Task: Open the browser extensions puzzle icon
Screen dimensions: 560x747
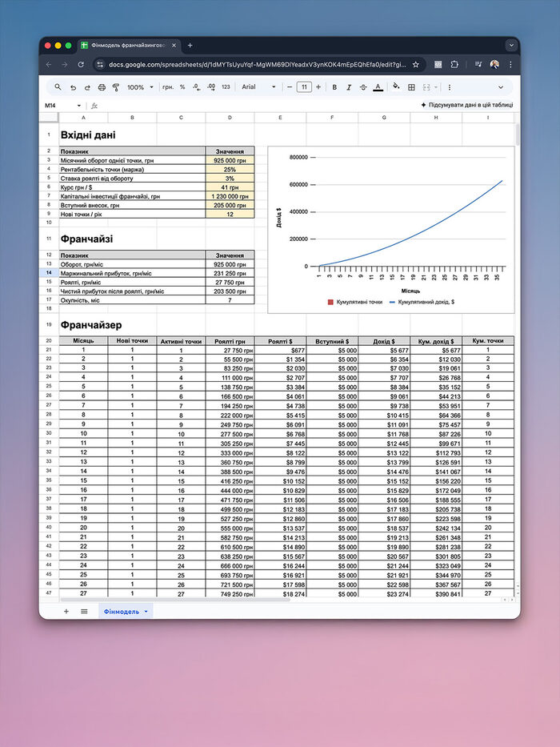Action: pyautogui.click(x=454, y=64)
